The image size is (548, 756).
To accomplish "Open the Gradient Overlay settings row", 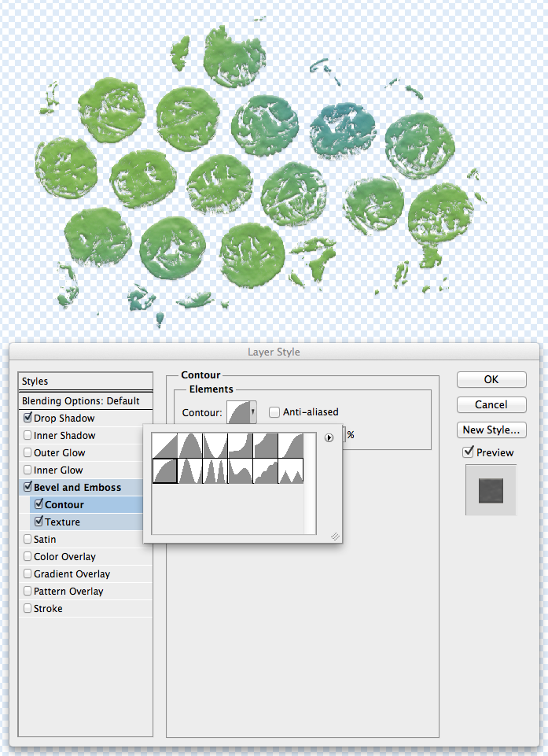I will pos(86,573).
